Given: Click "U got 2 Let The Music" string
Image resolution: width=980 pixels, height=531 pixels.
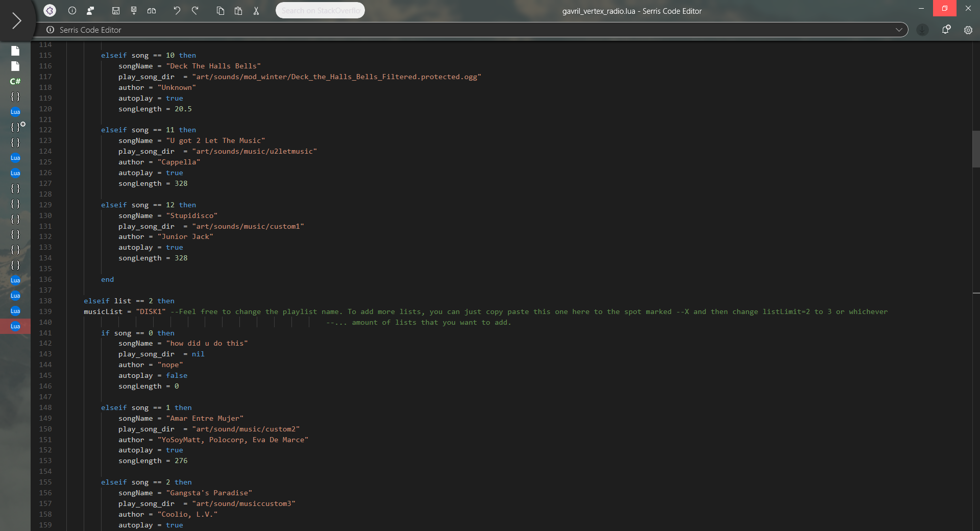Looking at the screenshot, I should 215,140.
